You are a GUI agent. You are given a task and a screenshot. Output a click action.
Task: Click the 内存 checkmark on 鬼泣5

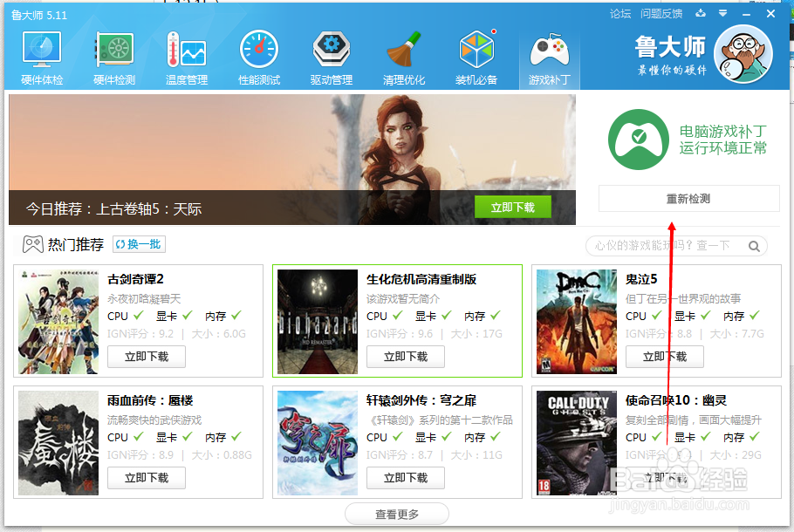tap(755, 316)
